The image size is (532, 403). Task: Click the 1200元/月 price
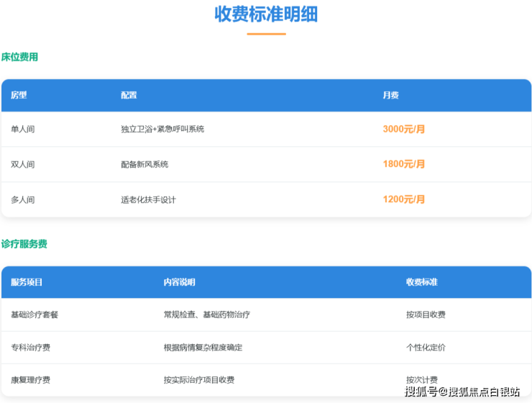pos(403,199)
